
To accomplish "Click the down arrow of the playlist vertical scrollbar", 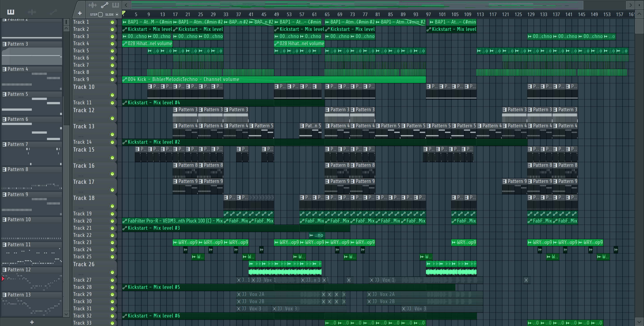I will (x=639, y=322).
